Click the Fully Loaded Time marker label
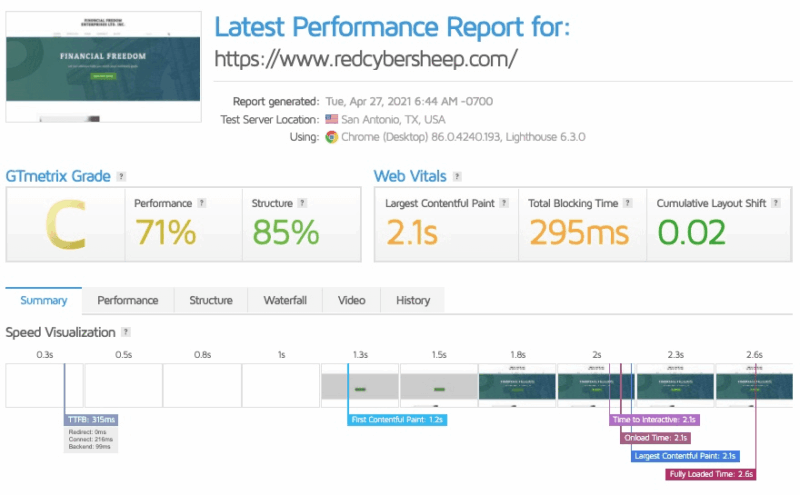Screen dimensions: 800x495 (711, 474)
